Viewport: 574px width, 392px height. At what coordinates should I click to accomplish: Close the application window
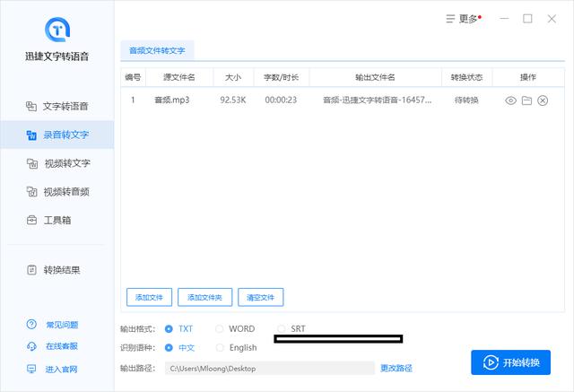click(552, 19)
